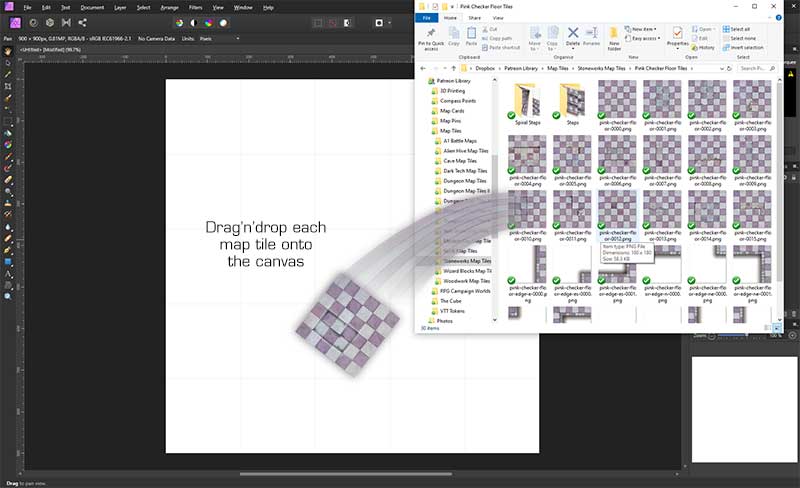
Task: Open the Arrange menu in Affinity
Action: pos(169,8)
